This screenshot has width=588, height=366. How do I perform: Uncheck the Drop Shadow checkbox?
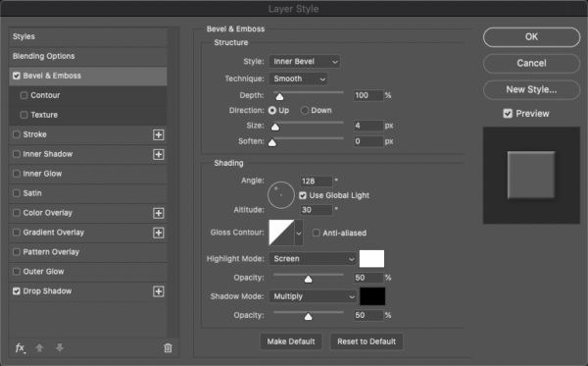[x=17, y=290]
